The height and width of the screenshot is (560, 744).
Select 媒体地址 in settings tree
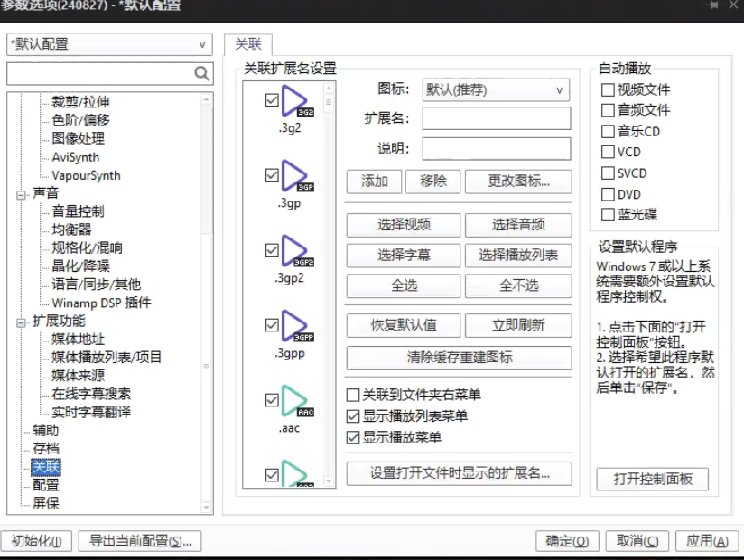click(78, 340)
